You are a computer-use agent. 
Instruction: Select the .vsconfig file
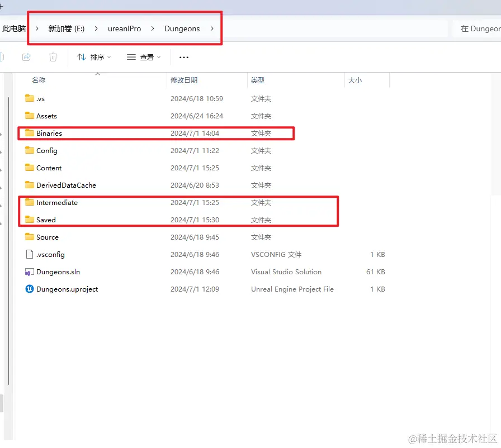(49, 254)
